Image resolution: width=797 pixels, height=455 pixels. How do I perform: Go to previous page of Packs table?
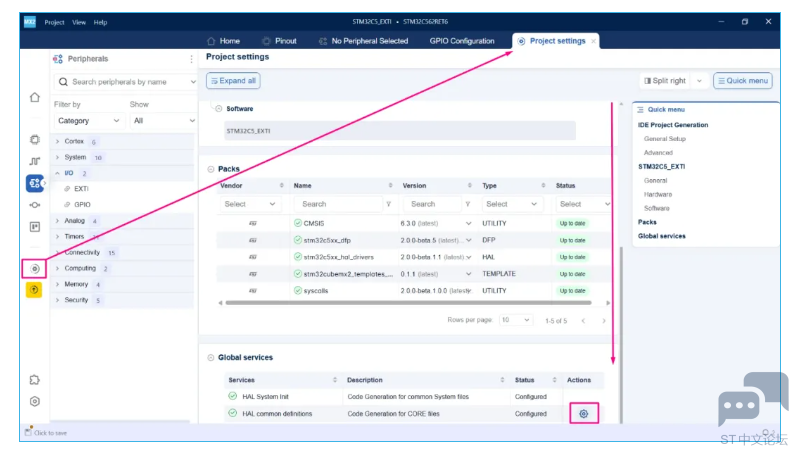[x=584, y=321]
